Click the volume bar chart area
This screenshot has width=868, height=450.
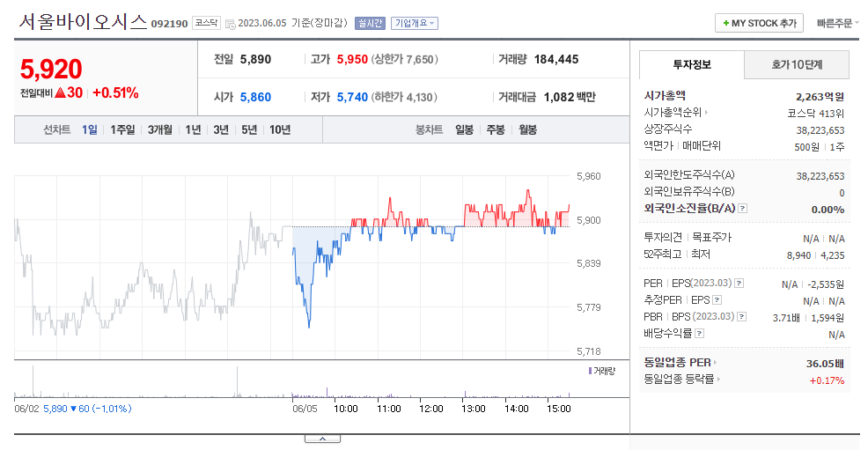click(x=291, y=380)
